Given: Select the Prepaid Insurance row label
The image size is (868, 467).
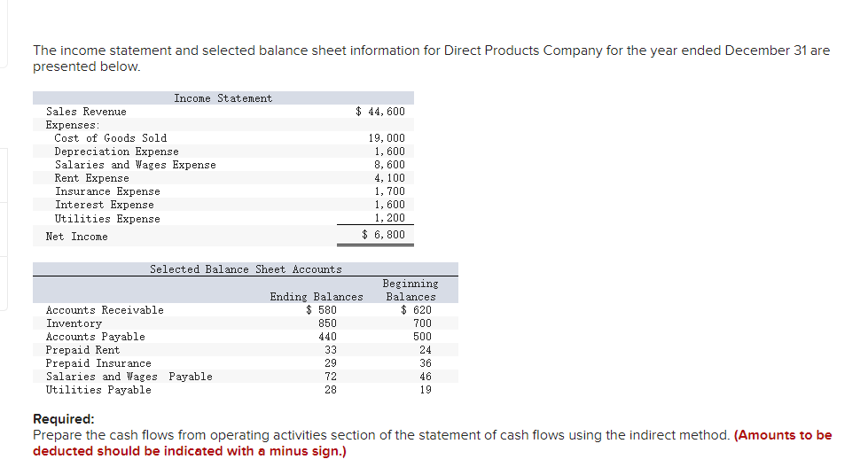Looking at the screenshot, I should 98,363.
